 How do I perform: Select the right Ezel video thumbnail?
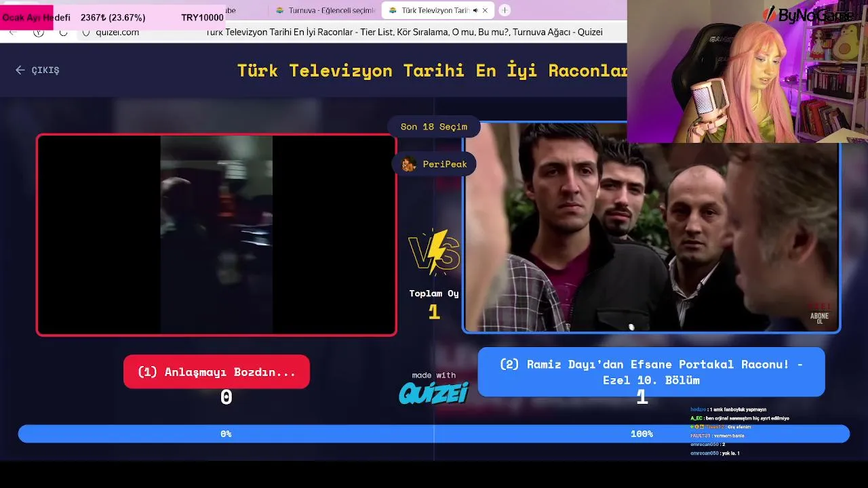pos(651,228)
